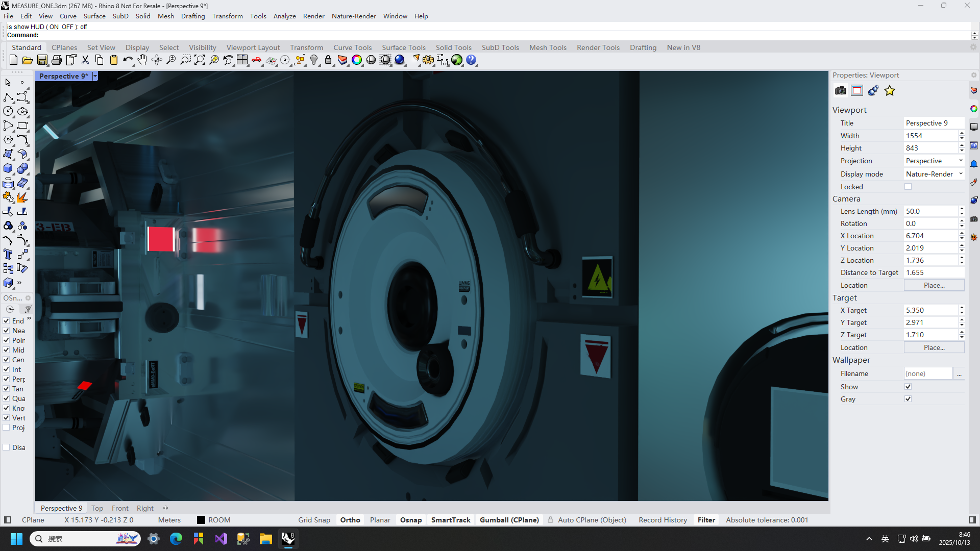
Task: Open the Display mode dropdown
Action: 934,174
